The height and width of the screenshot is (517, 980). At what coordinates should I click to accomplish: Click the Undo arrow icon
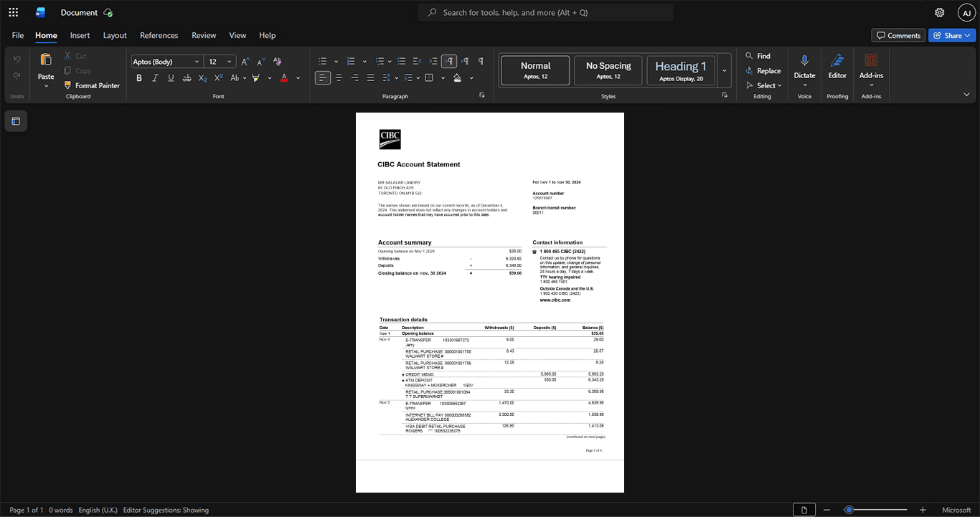point(17,60)
